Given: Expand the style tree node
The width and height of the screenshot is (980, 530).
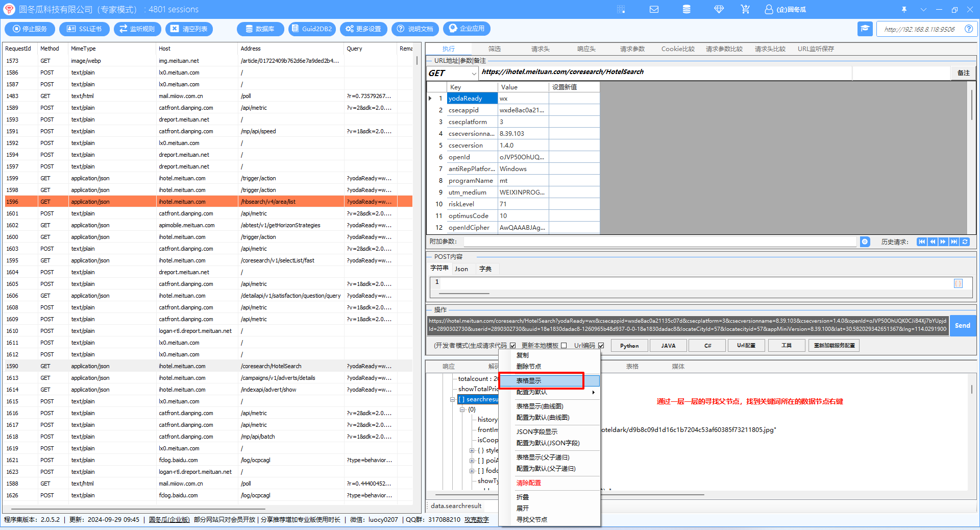Looking at the screenshot, I should point(472,450).
